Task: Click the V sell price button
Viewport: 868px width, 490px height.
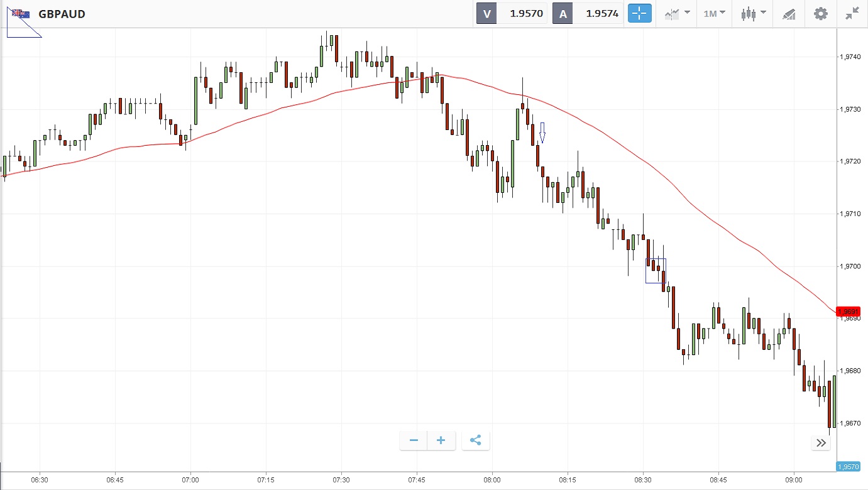Action: tap(512, 13)
